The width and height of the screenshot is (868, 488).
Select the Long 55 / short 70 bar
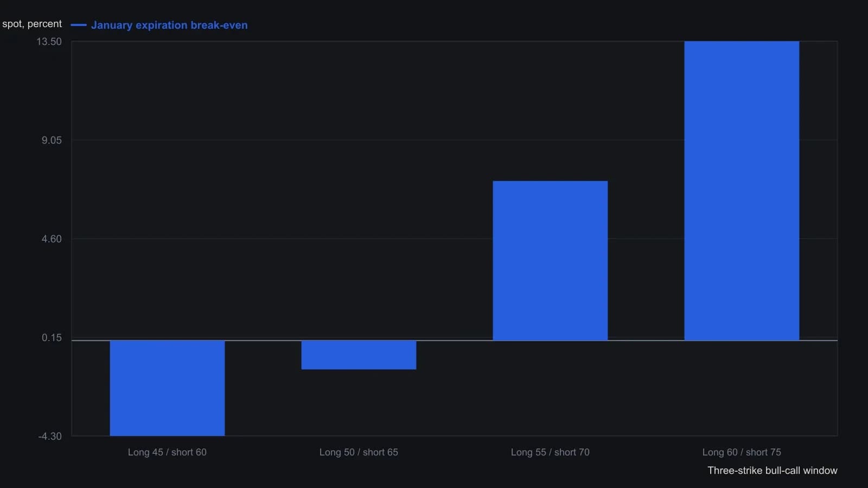click(x=550, y=261)
